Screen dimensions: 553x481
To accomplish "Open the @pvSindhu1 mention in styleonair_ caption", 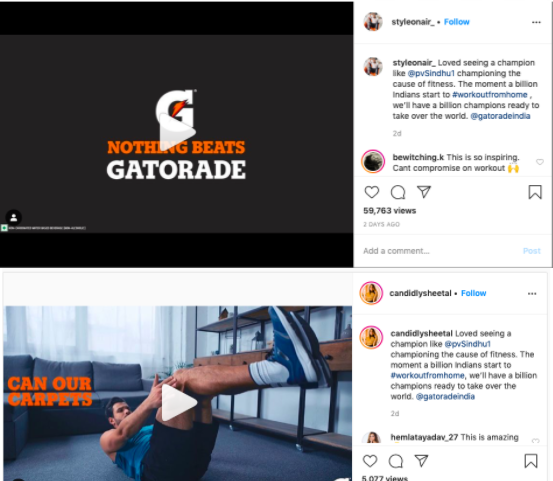I will tap(431, 73).
